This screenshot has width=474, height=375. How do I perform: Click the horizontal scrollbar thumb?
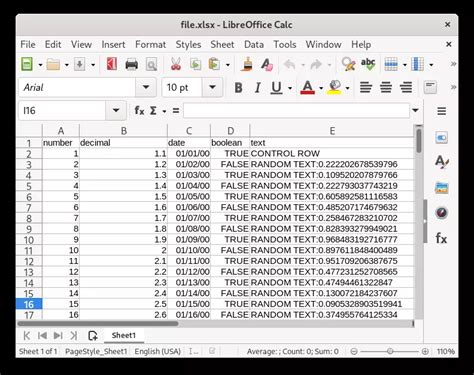click(98, 323)
